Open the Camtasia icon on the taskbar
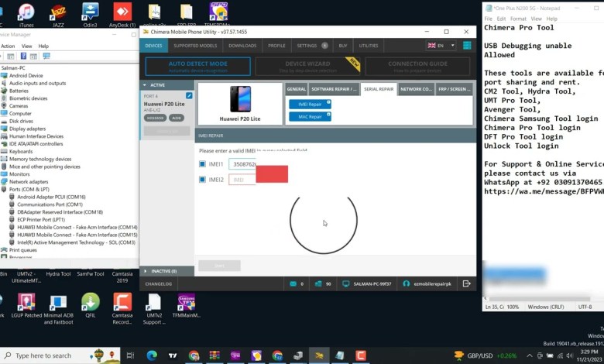 pos(361,355)
